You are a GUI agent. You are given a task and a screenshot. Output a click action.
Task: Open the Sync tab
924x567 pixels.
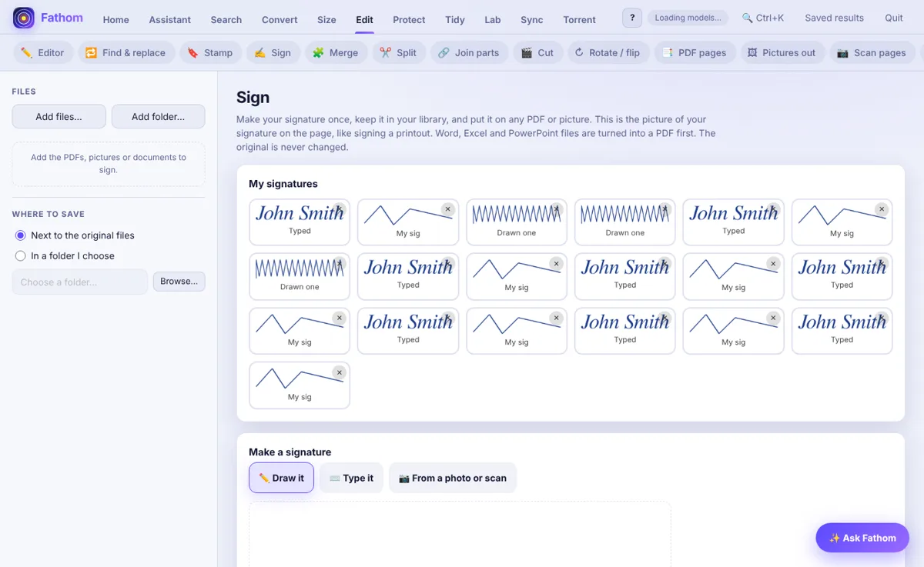tap(532, 19)
